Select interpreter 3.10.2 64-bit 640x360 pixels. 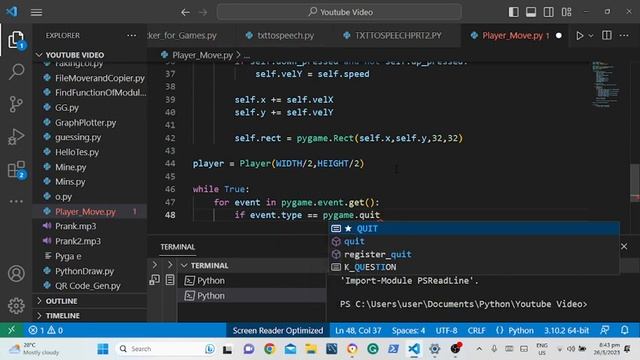click(566, 330)
